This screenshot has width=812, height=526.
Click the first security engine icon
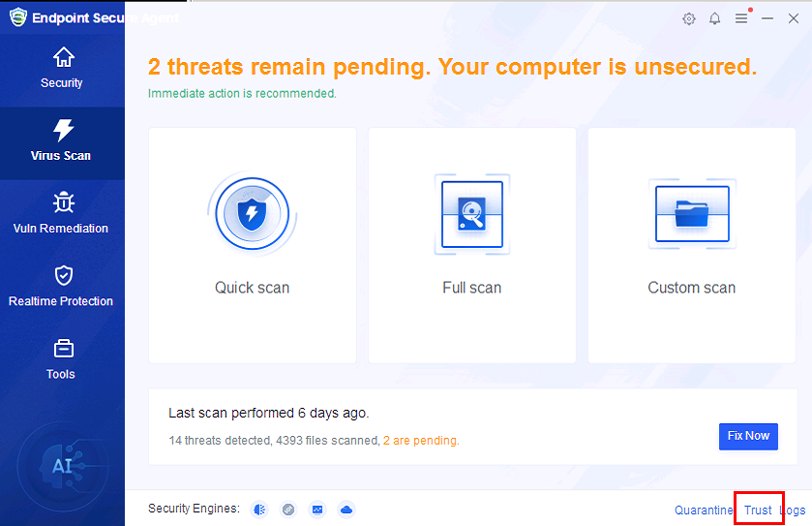point(259,510)
